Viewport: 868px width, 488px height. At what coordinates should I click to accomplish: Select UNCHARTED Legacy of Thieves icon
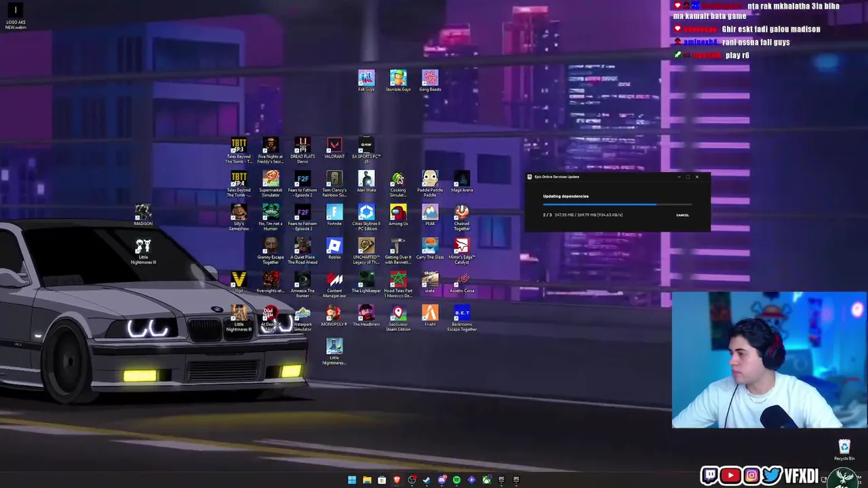click(366, 251)
